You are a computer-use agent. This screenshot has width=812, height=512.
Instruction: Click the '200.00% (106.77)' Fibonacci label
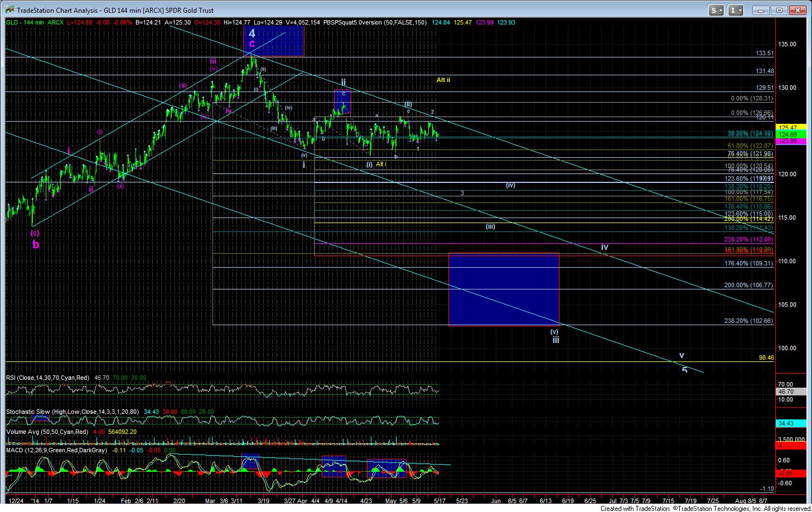click(748, 286)
